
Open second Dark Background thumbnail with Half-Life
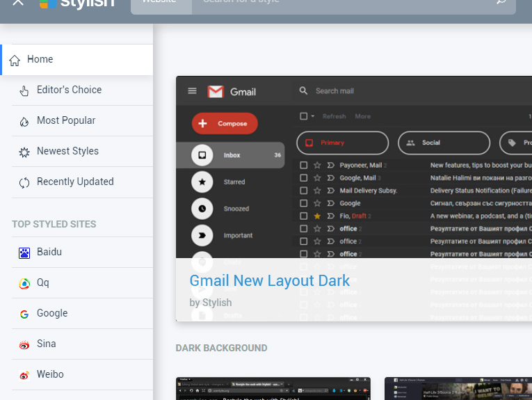click(458, 388)
